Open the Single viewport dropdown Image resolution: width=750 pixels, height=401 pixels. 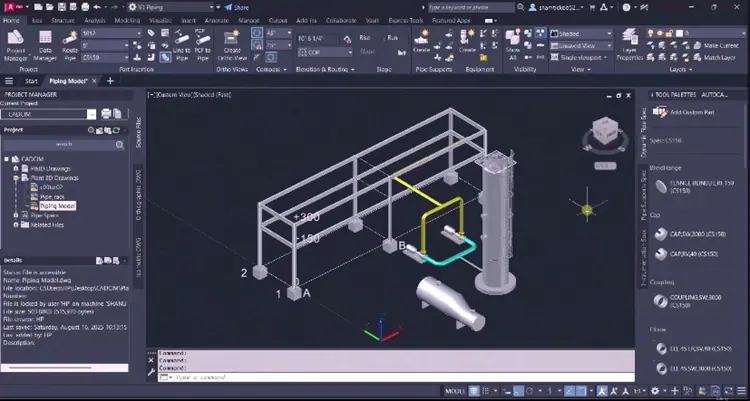click(578, 57)
